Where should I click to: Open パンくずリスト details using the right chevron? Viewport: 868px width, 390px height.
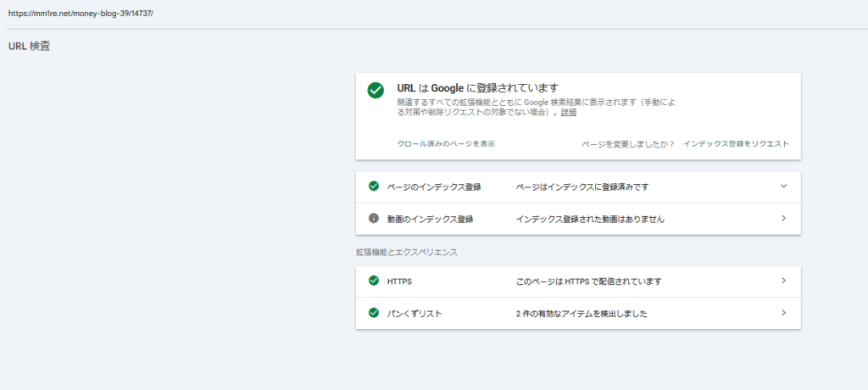[783, 313]
